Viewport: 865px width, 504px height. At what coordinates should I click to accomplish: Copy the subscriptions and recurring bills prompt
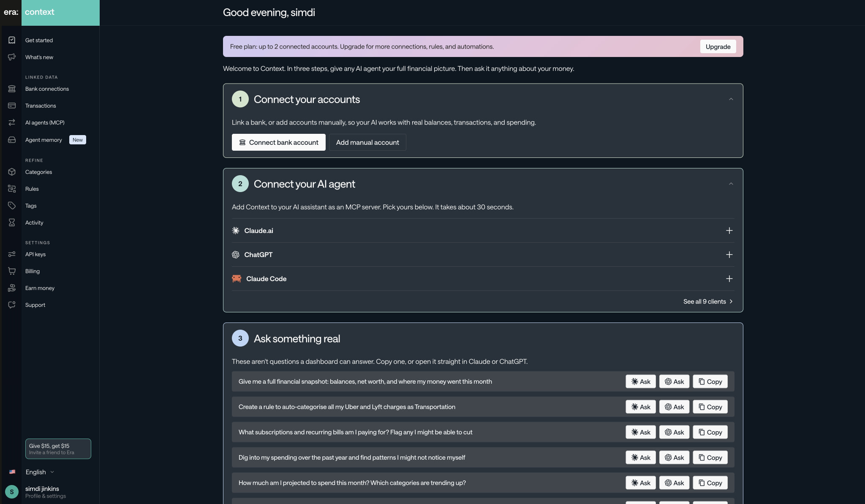(710, 432)
